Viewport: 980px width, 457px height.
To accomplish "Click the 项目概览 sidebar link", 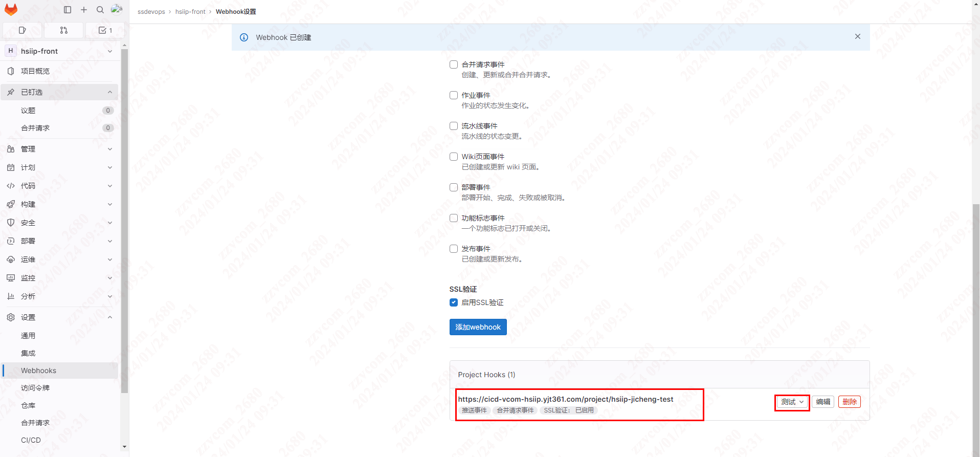I will click(x=60, y=71).
